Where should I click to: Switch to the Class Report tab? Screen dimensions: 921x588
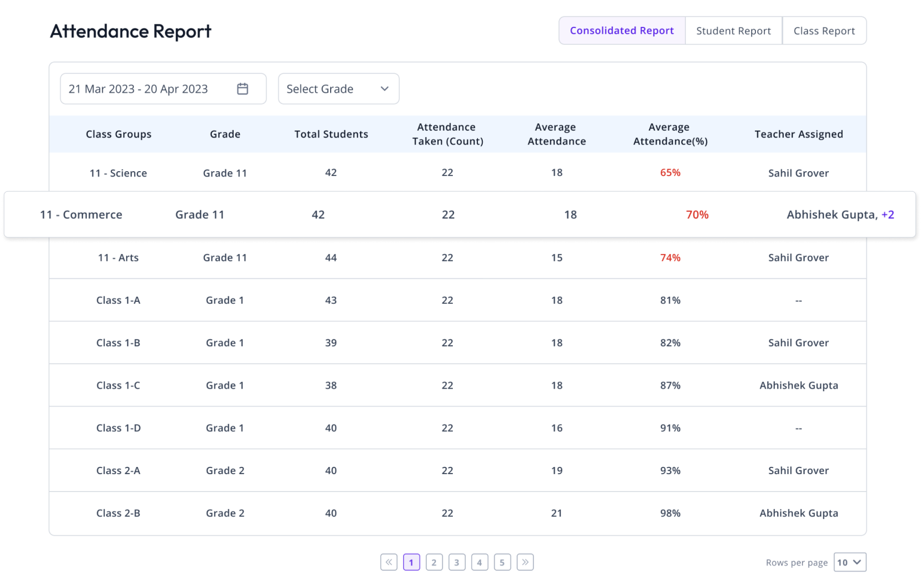coord(824,31)
